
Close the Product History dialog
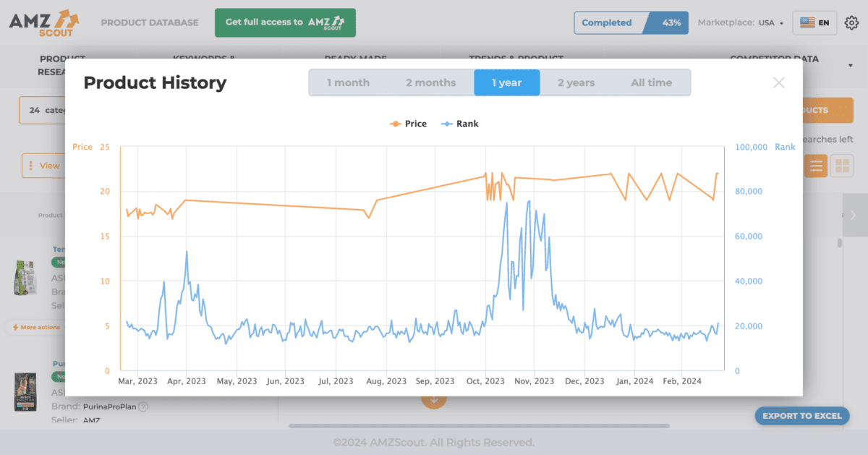[x=778, y=82]
